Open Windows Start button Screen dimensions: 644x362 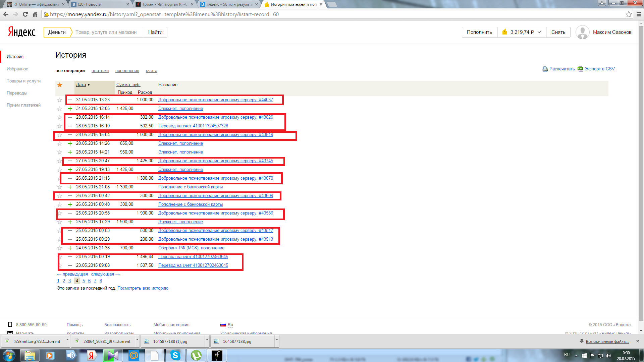coord(9,355)
